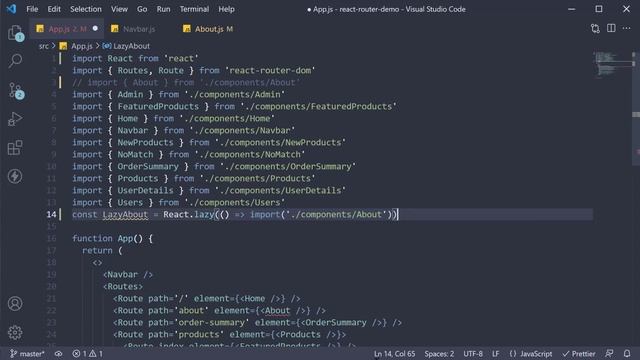
Task: Open the Manage gear icon
Action: 15,332
